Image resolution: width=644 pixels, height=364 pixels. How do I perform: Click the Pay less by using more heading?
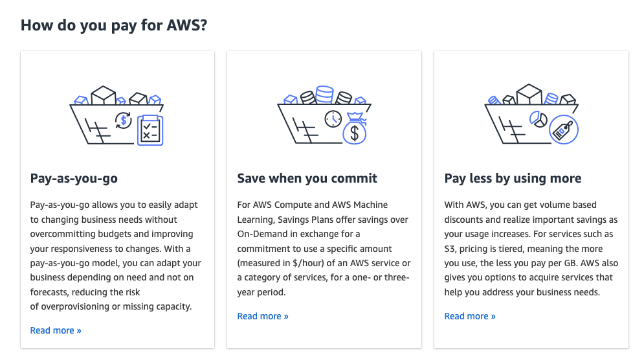513,178
